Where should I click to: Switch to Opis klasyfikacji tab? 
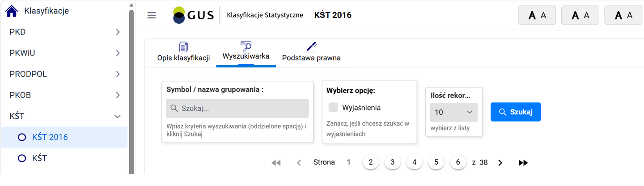(183, 52)
